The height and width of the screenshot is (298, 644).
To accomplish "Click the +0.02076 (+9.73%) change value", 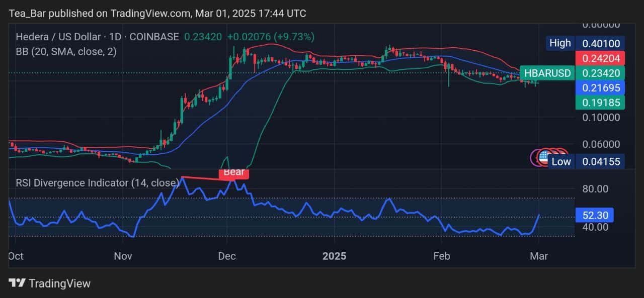I will [271, 37].
